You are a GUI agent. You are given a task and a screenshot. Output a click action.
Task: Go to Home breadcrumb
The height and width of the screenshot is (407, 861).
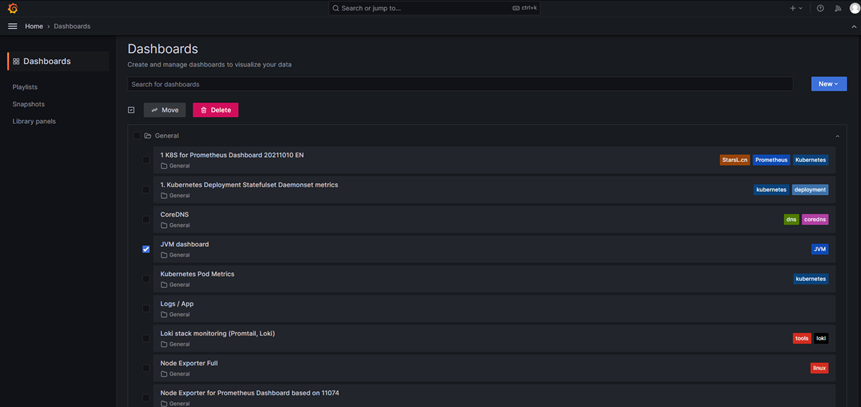(33, 26)
